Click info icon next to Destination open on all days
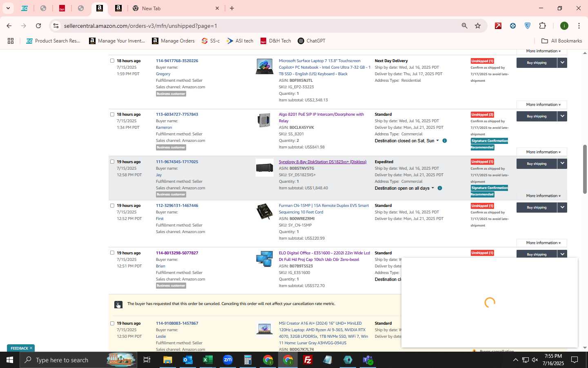The image size is (588, 368). (x=440, y=188)
